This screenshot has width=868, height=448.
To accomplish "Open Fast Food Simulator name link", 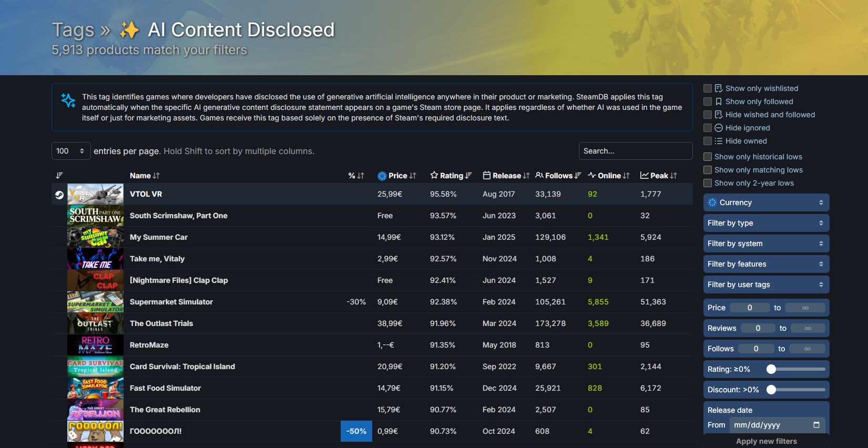I will tap(165, 388).
